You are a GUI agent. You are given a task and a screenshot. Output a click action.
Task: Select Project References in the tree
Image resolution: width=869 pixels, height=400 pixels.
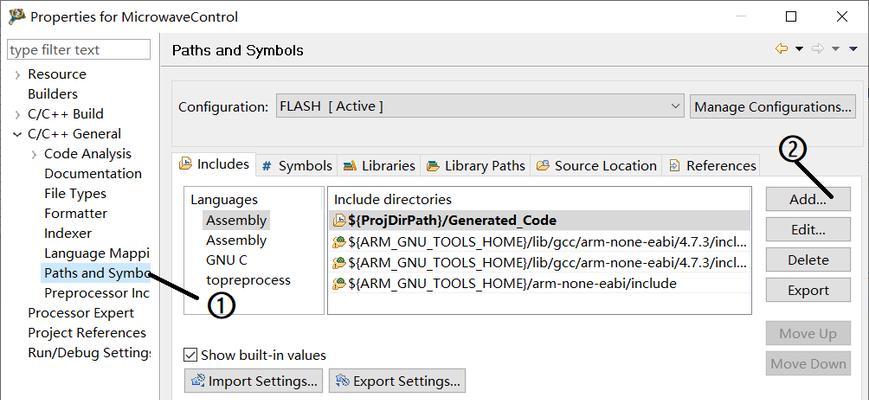tap(87, 333)
